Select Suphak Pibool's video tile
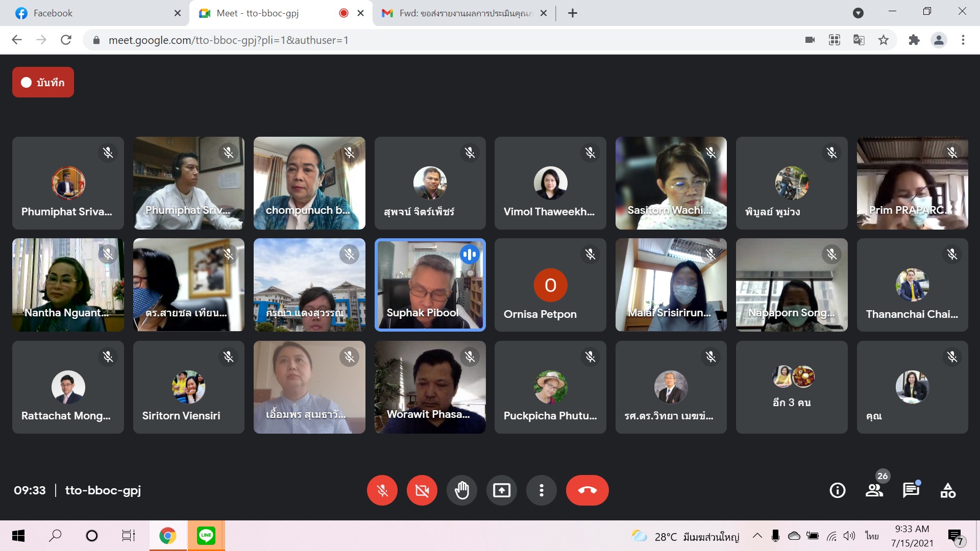 [x=430, y=285]
